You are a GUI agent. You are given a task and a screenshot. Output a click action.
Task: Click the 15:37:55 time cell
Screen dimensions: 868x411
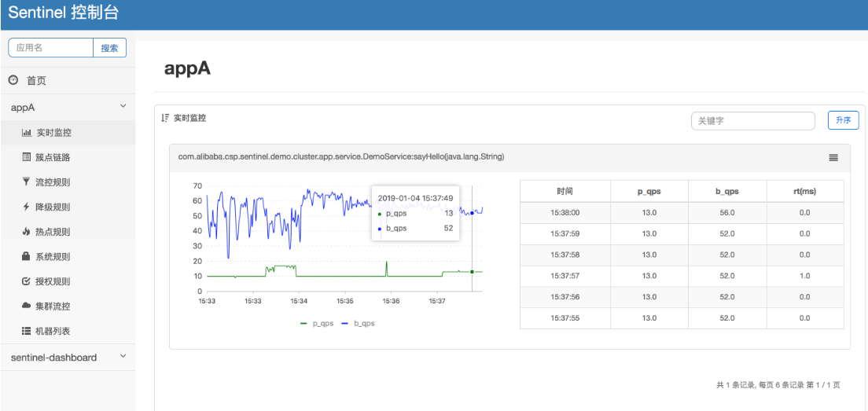pos(565,317)
